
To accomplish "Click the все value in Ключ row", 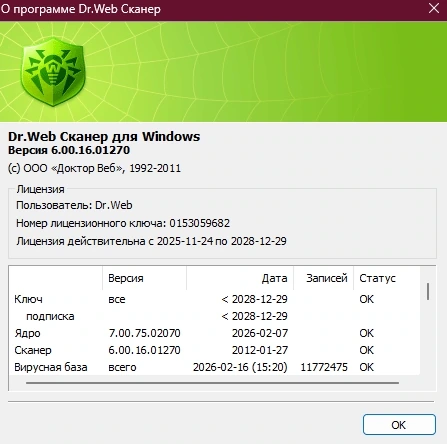I will tap(117, 299).
